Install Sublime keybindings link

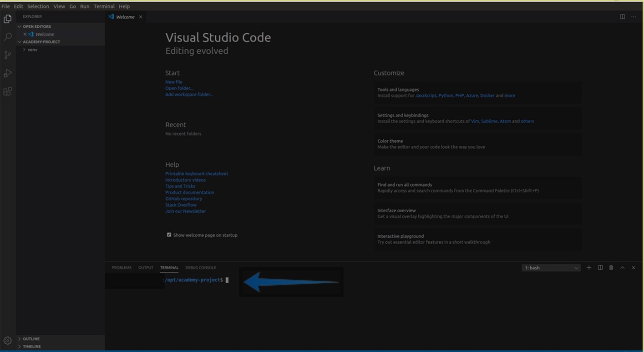[489, 121]
